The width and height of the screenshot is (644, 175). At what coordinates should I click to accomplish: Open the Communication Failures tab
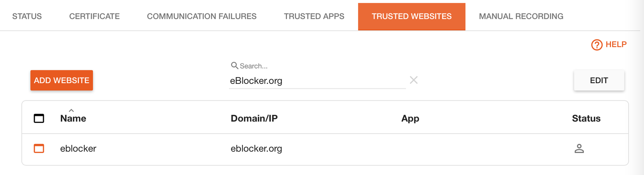tap(201, 17)
